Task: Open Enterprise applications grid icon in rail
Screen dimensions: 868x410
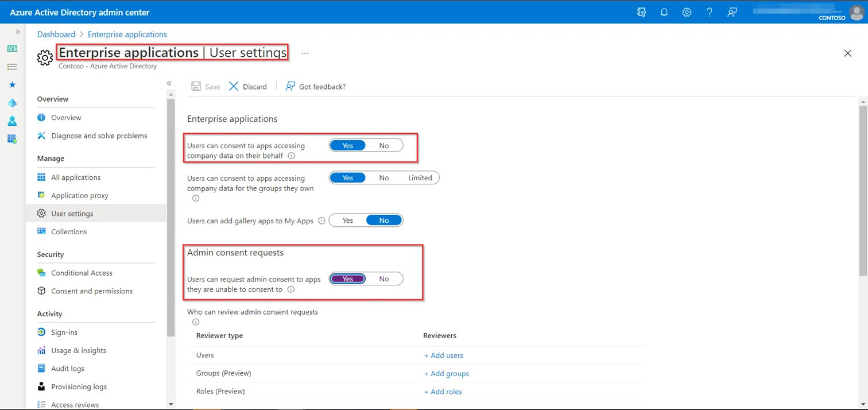Action: click(12, 139)
